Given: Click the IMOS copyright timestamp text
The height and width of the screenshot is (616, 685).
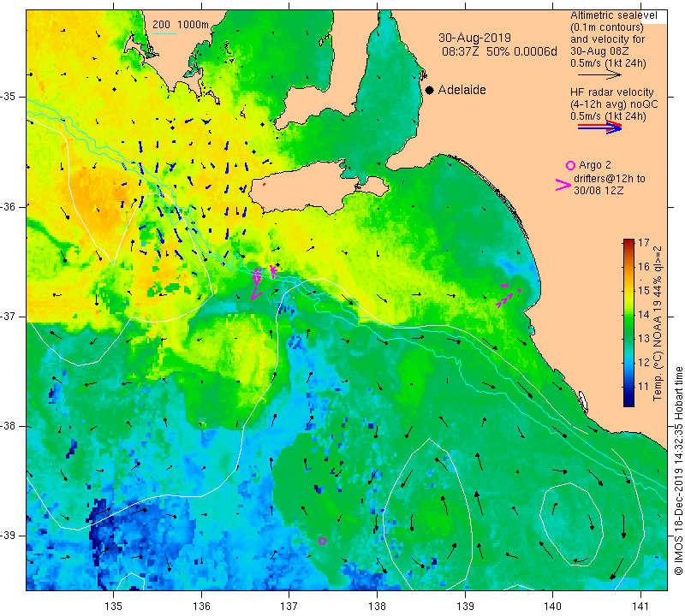Looking at the screenshot, I should point(678,471).
